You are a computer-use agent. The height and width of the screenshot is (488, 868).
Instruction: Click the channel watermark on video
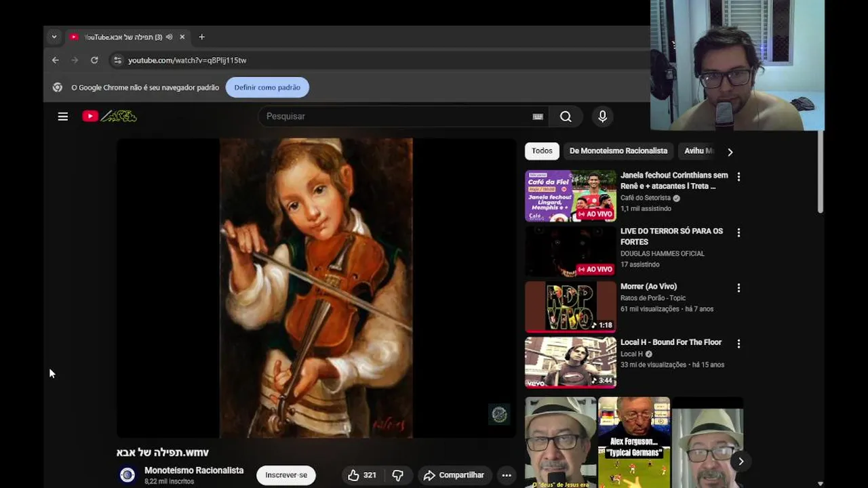point(499,414)
